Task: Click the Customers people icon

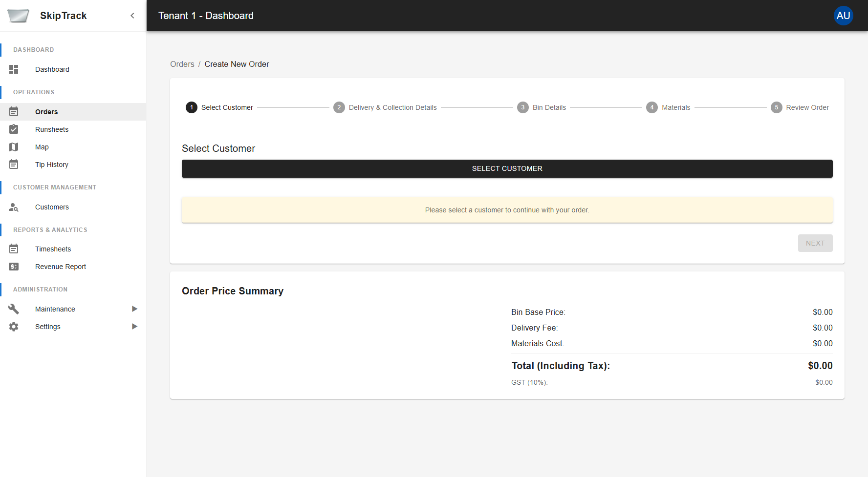Action: (x=14, y=207)
